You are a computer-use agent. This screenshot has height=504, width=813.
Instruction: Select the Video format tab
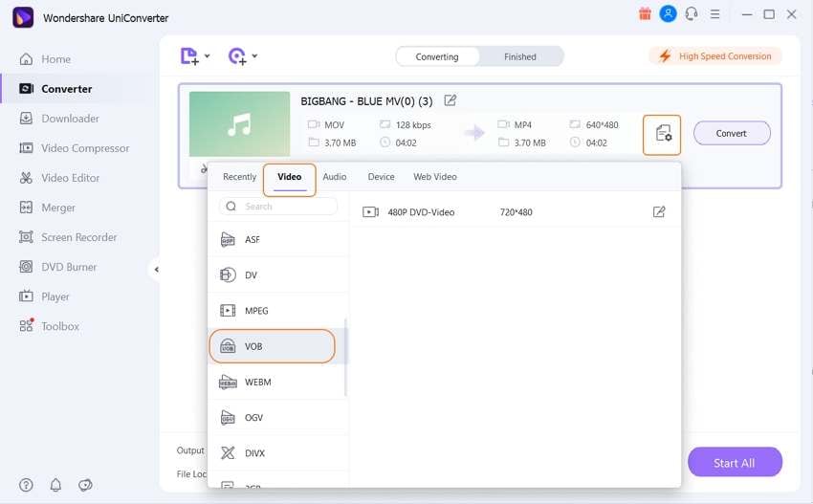[289, 177]
